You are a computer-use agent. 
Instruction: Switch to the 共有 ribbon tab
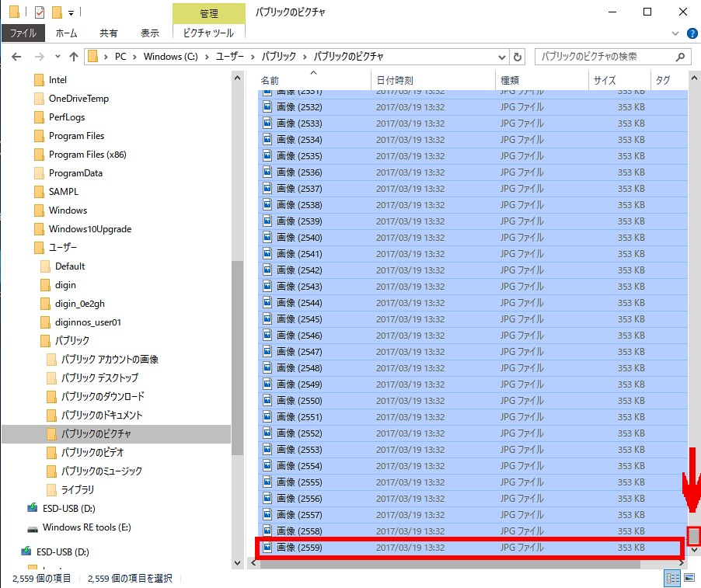click(x=108, y=33)
